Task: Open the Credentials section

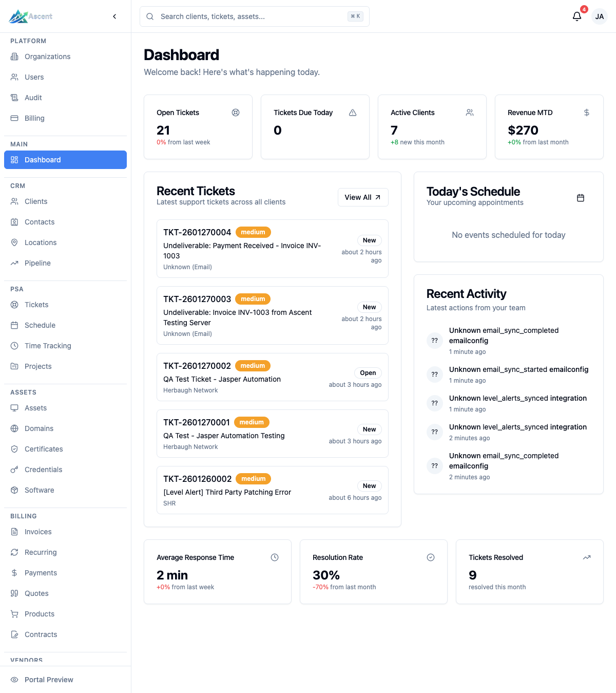Action: pos(43,470)
